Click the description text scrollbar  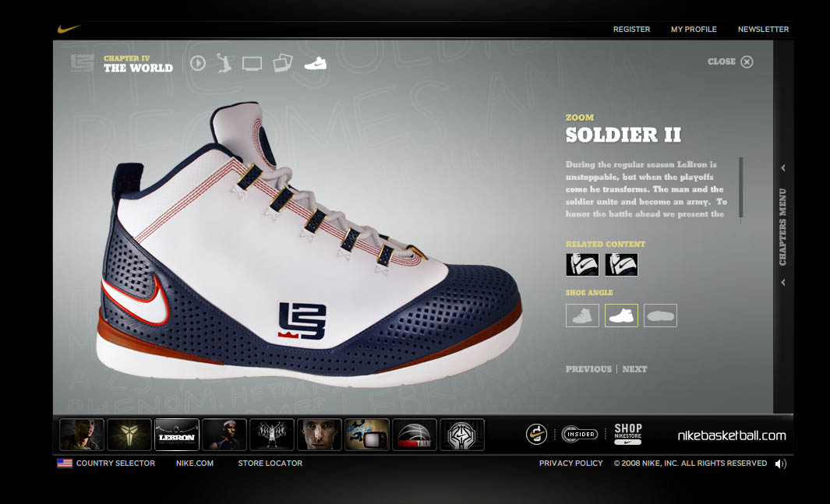click(x=741, y=187)
